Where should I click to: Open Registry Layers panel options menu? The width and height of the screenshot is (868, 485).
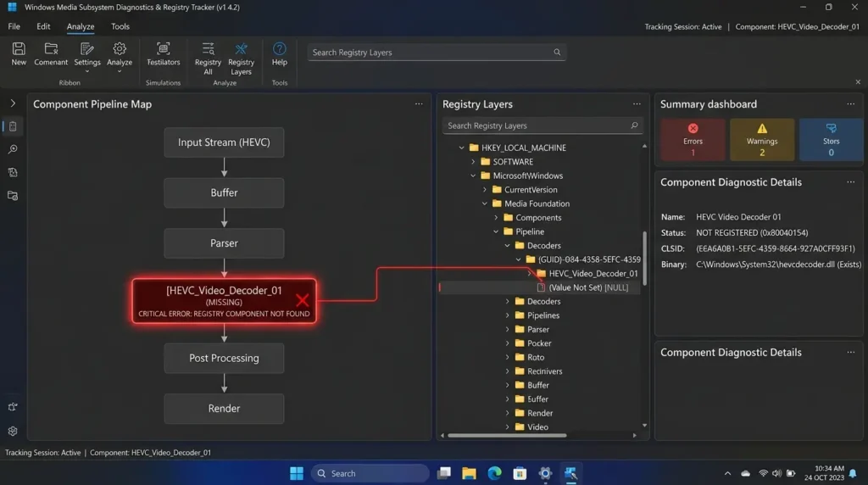pyautogui.click(x=637, y=104)
